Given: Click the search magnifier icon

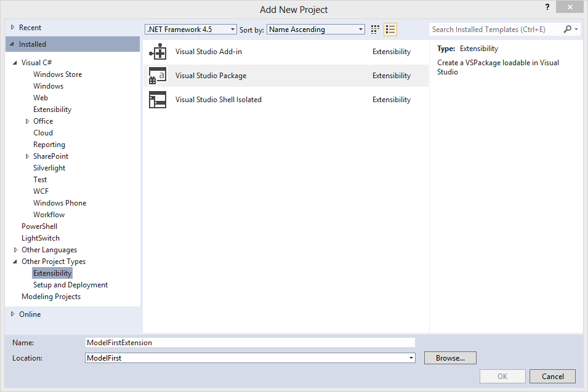Looking at the screenshot, I should pyautogui.click(x=568, y=30).
